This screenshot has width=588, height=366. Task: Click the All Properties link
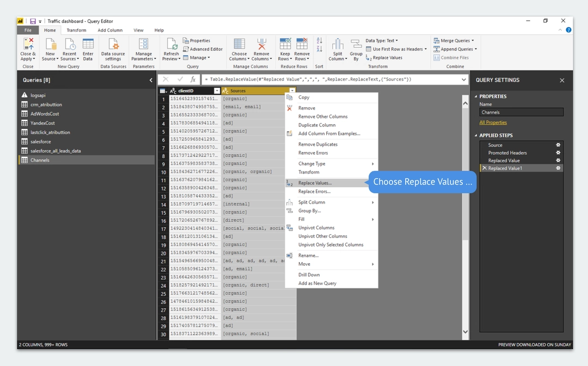click(493, 123)
